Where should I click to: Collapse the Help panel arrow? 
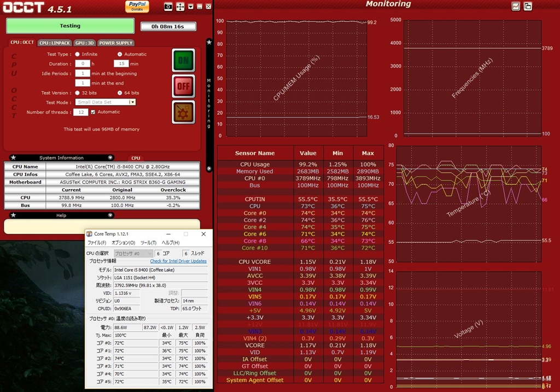(110, 215)
